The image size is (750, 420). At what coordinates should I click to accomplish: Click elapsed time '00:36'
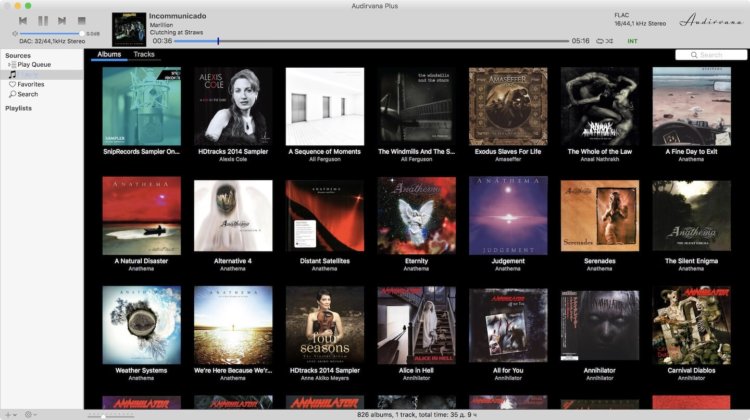point(162,41)
